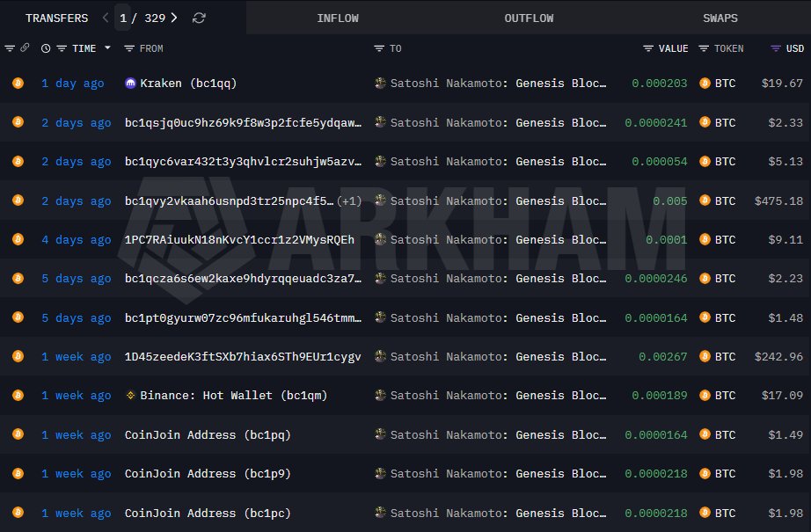
Task: Select the 0.00267 value cell
Action: 663,357
